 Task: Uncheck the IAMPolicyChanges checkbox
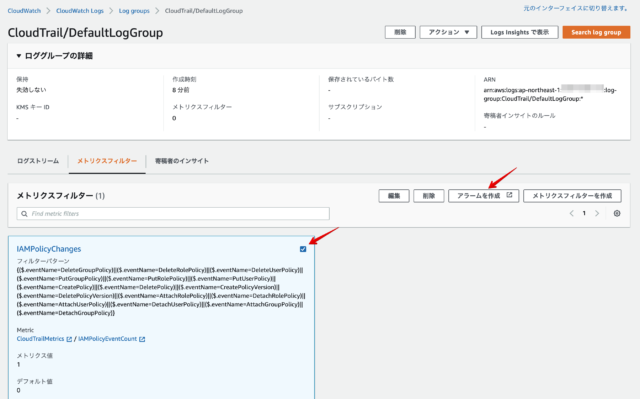click(303, 249)
